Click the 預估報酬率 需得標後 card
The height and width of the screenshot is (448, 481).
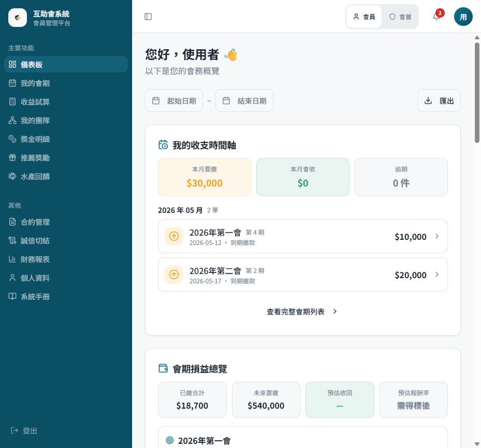pyautogui.click(x=414, y=399)
